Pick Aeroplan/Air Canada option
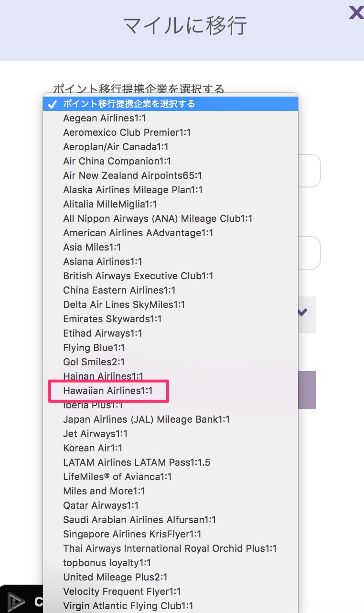 tap(116, 147)
